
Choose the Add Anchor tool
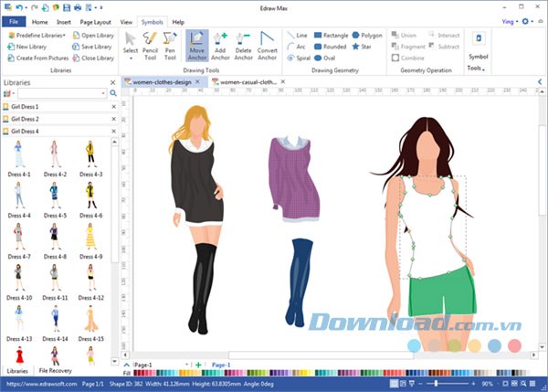(220, 45)
